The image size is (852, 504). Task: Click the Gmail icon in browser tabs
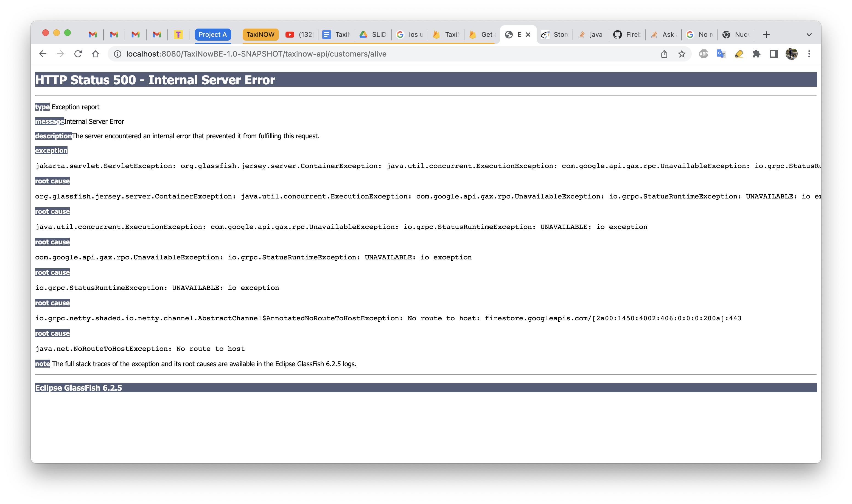(x=91, y=34)
